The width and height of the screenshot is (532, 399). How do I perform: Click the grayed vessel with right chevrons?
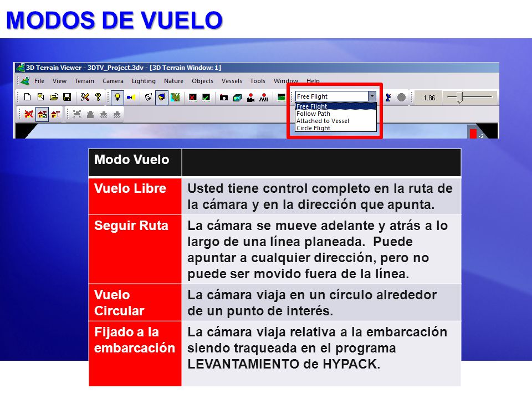[x=117, y=114]
